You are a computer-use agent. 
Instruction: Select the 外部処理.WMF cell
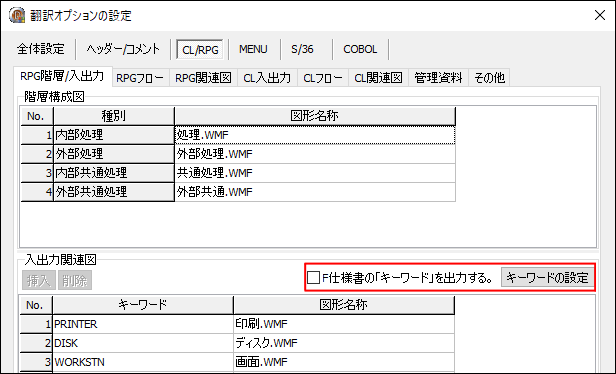[315, 154]
